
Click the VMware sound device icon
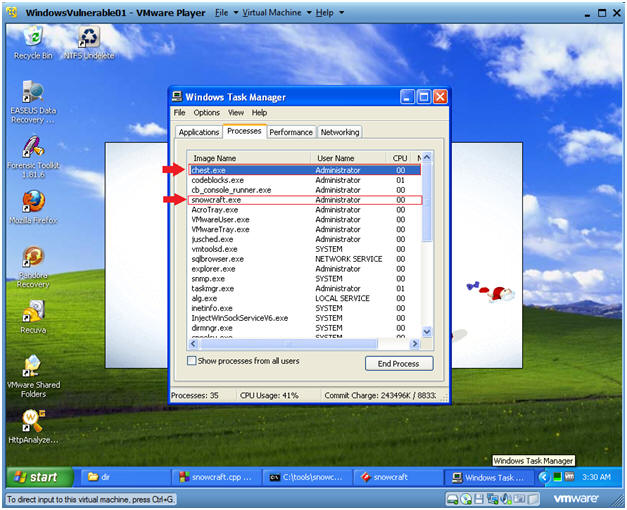506,499
